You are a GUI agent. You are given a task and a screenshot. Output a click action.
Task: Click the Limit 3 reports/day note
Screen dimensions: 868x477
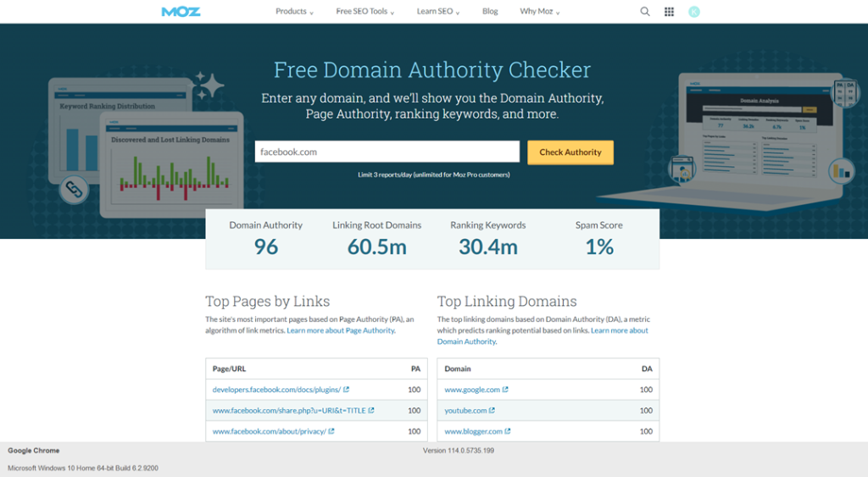click(433, 175)
